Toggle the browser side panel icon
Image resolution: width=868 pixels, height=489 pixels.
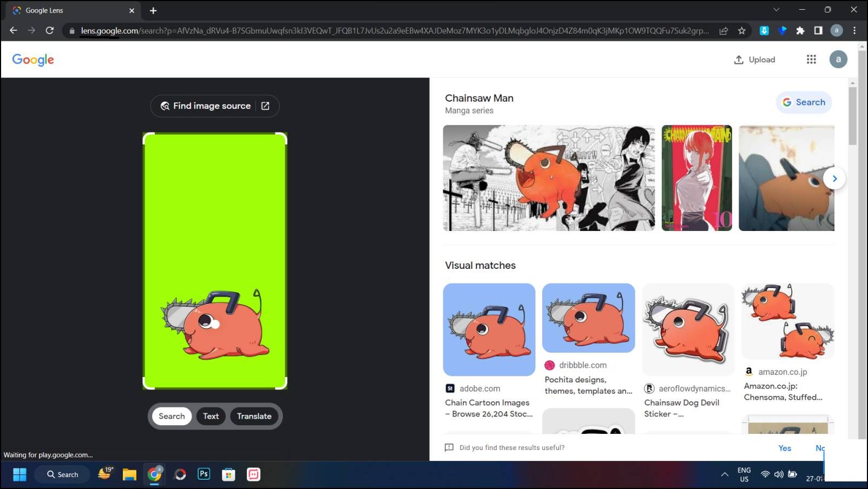click(818, 31)
